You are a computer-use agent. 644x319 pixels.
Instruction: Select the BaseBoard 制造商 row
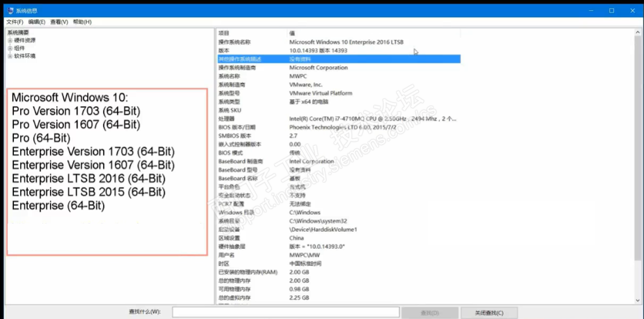(338, 161)
